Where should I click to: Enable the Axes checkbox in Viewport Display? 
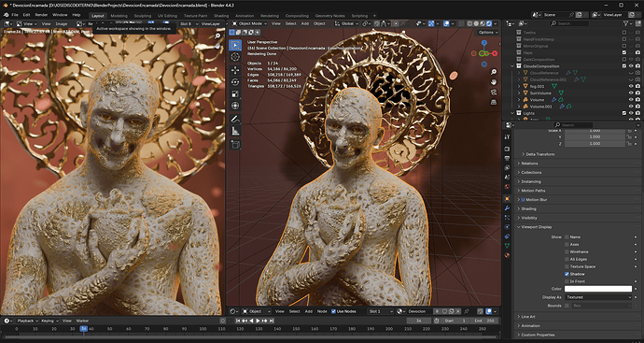point(567,245)
